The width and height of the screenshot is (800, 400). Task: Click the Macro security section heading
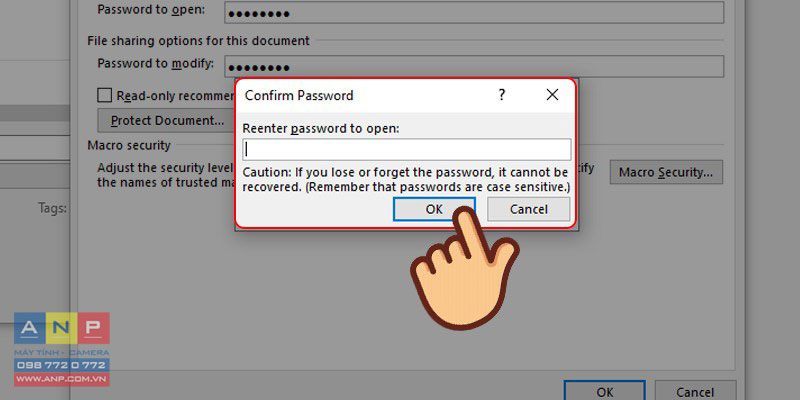click(129, 145)
